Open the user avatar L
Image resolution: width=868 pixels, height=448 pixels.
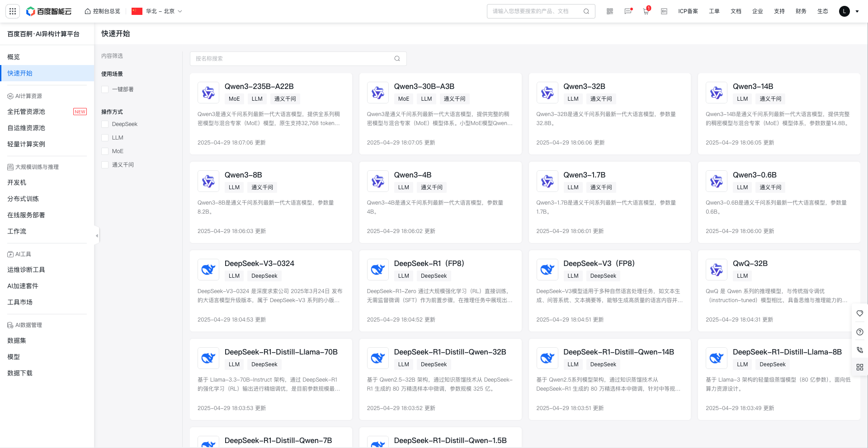(x=844, y=11)
